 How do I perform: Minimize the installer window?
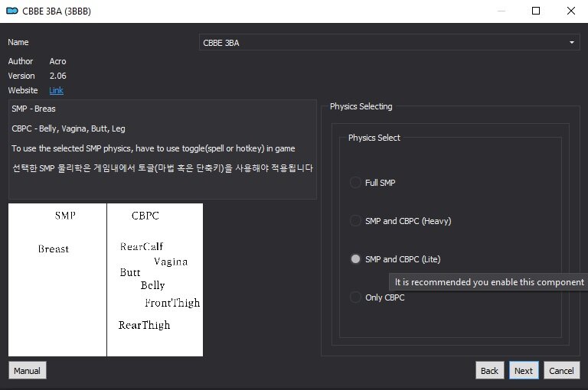pos(501,11)
